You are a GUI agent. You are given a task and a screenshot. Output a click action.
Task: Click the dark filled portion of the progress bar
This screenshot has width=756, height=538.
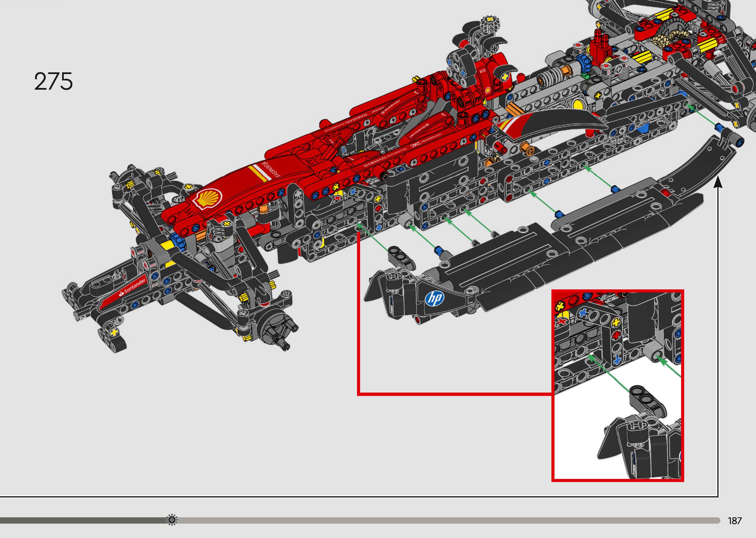[x=83, y=520]
